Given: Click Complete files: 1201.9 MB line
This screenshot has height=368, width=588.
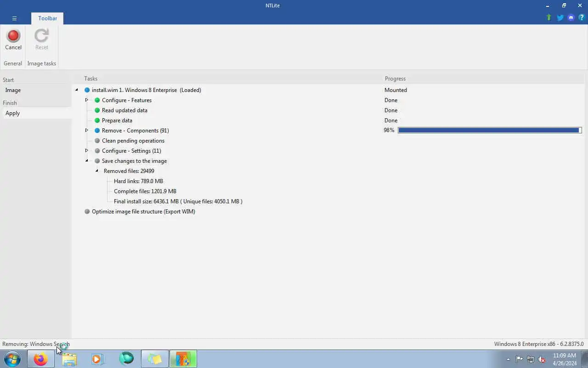Looking at the screenshot, I should (x=145, y=191).
